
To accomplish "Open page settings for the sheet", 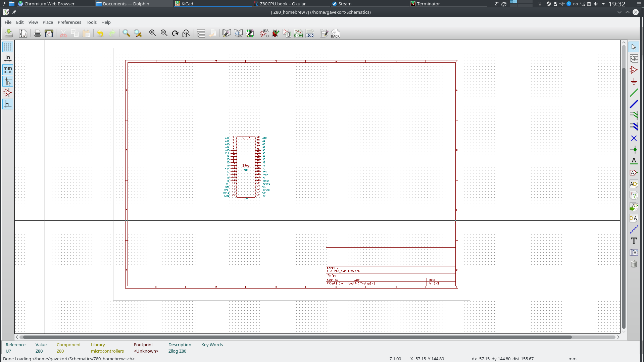I will (23, 33).
